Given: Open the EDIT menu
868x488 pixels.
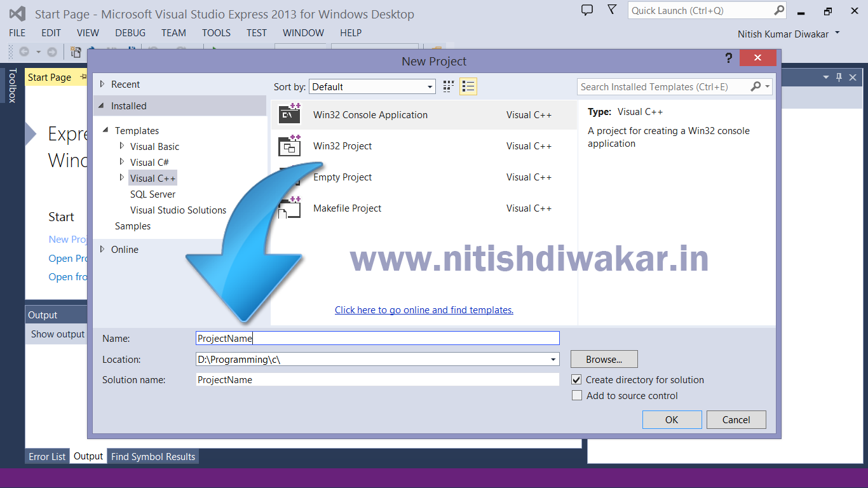Looking at the screenshot, I should pos(51,33).
